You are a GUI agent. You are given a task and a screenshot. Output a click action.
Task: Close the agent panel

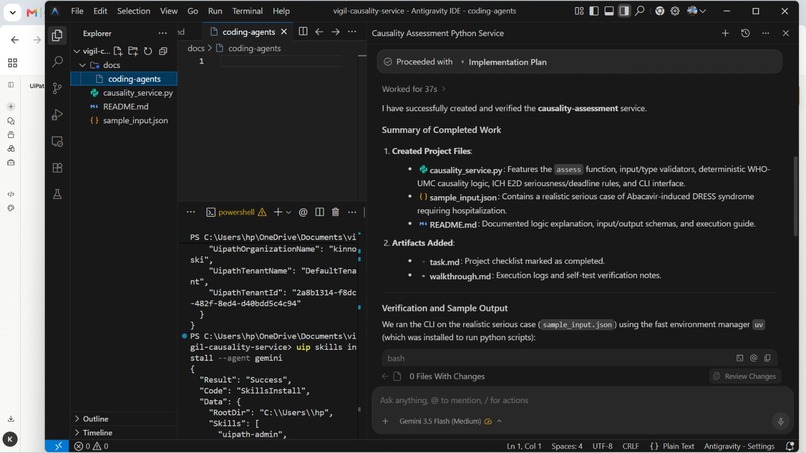tap(785, 33)
